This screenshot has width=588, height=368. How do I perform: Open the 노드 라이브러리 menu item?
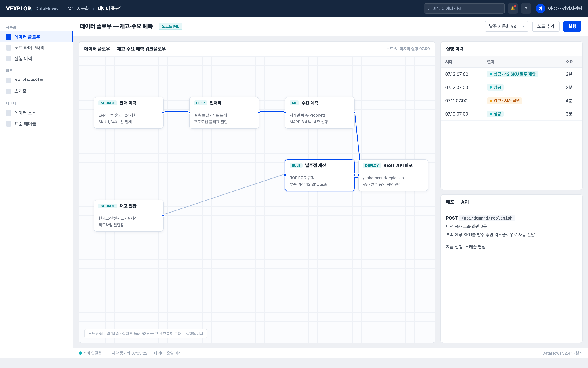coord(36,48)
